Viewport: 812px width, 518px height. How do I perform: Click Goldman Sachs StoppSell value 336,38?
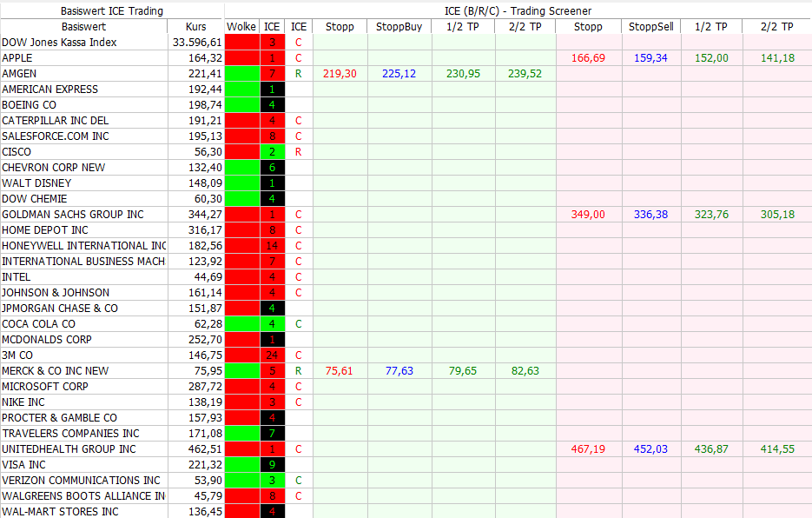point(650,214)
